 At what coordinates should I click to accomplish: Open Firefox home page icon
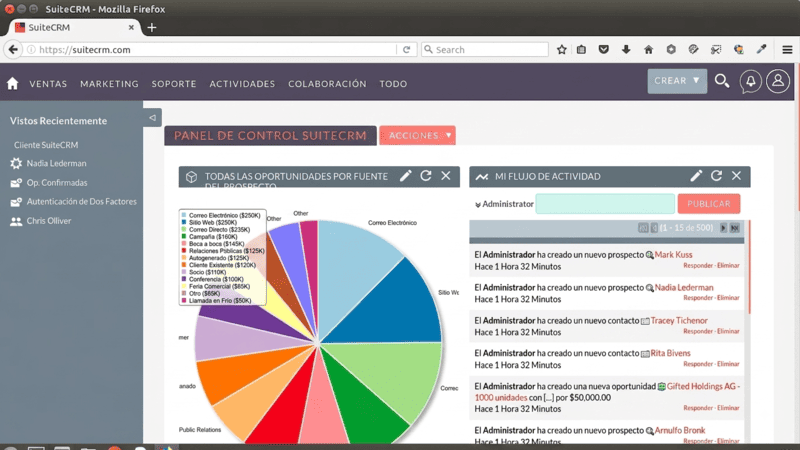coord(648,49)
